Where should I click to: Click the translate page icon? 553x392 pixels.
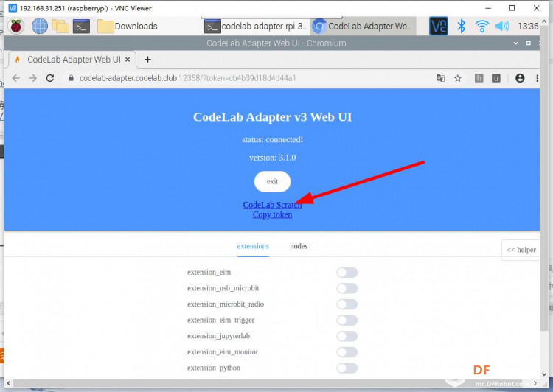click(440, 78)
